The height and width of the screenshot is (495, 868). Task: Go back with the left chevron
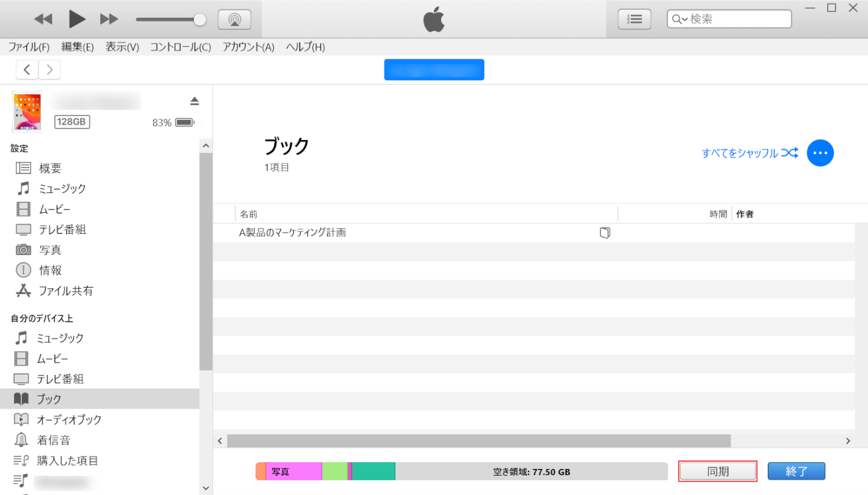[27, 70]
